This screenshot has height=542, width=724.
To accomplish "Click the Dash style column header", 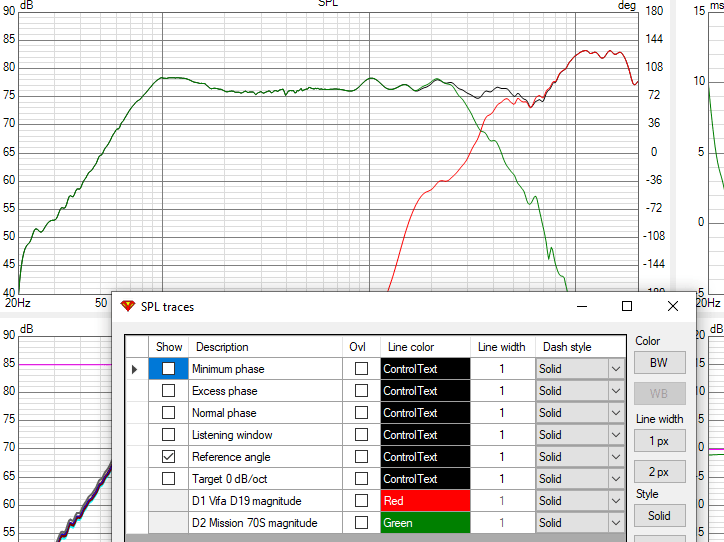I will (580, 347).
